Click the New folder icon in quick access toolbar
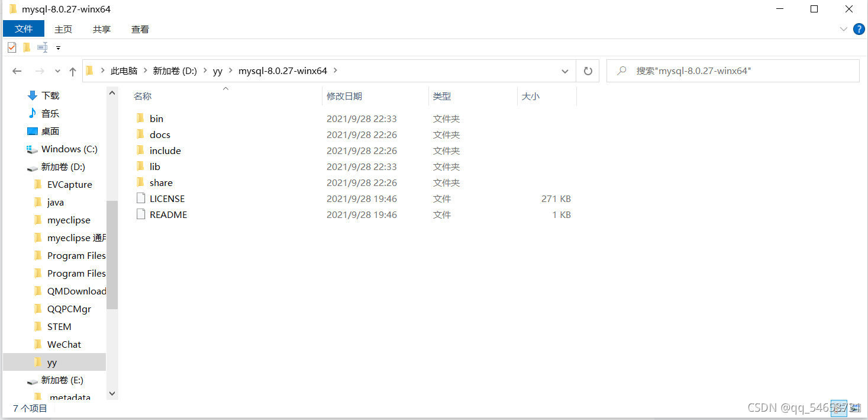 pyautogui.click(x=27, y=47)
